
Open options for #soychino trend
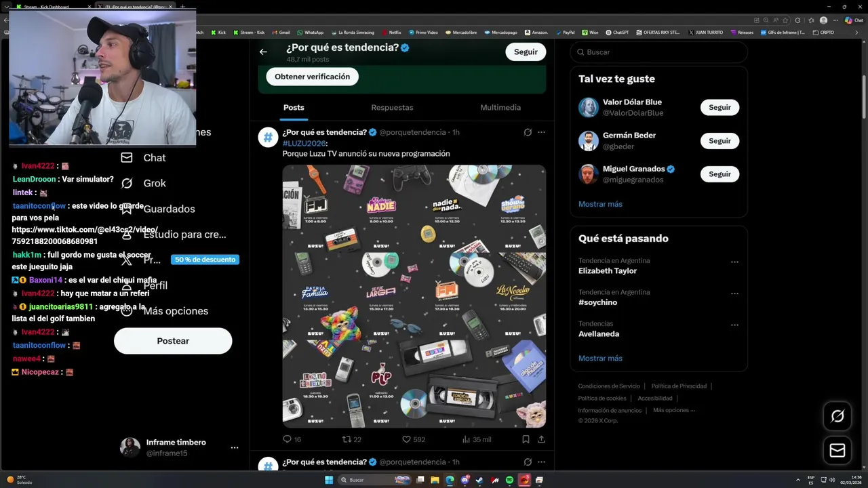[x=734, y=293]
